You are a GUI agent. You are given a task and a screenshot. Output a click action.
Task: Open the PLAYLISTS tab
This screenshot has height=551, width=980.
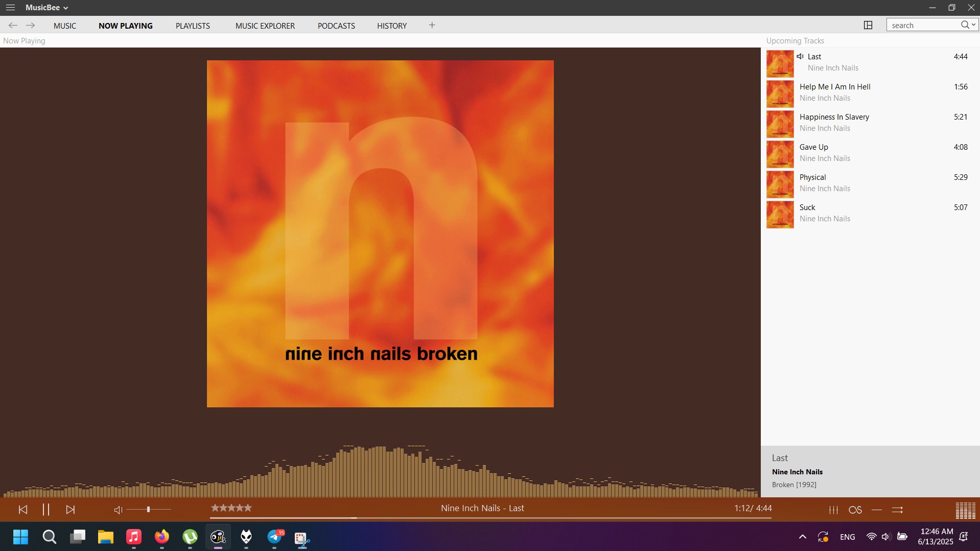click(x=193, y=26)
